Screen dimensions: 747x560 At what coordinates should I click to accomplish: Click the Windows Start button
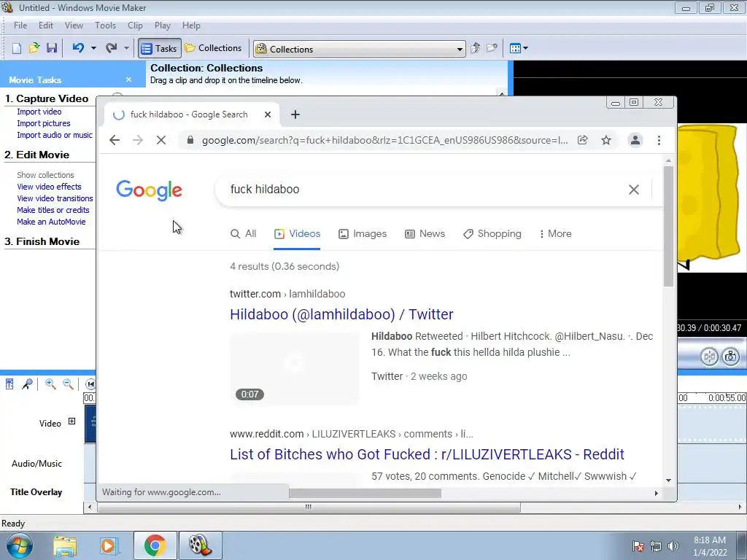coord(19,545)
